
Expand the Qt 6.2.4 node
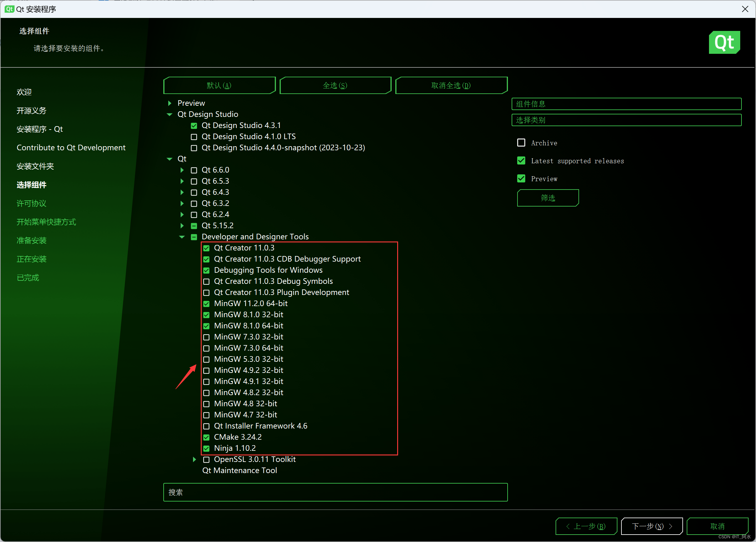click(x=182, y=215)
